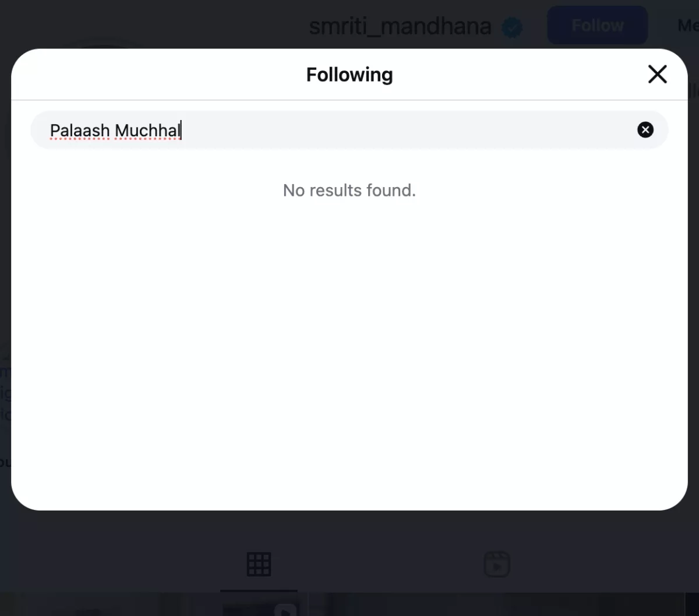This screenshot has height=616, width=699.
Task: Click the active tab underline below grid icon
Action: pos(259,590)
